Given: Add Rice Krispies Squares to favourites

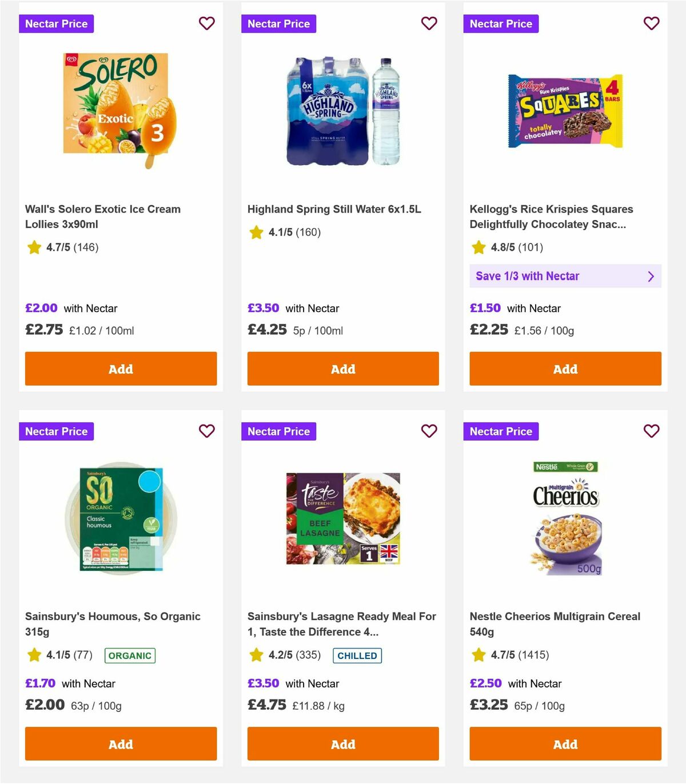Looking at the screenshot, I should [x=651, y=23].
